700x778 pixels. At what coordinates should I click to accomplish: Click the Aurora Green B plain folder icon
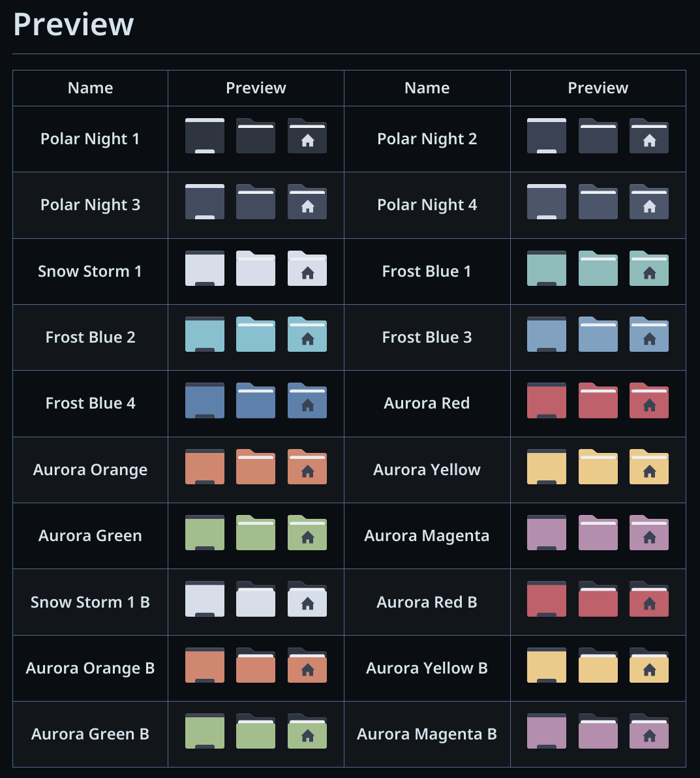256,731
